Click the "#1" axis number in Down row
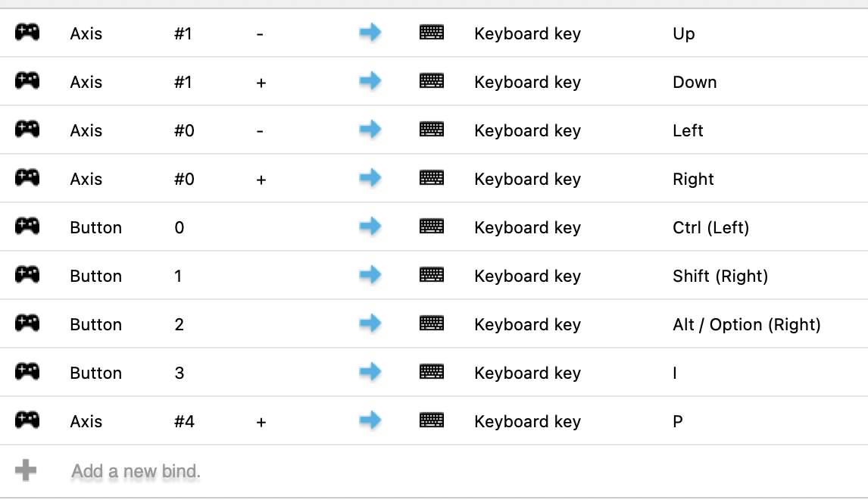868x500 pixels. pos(183,82)
